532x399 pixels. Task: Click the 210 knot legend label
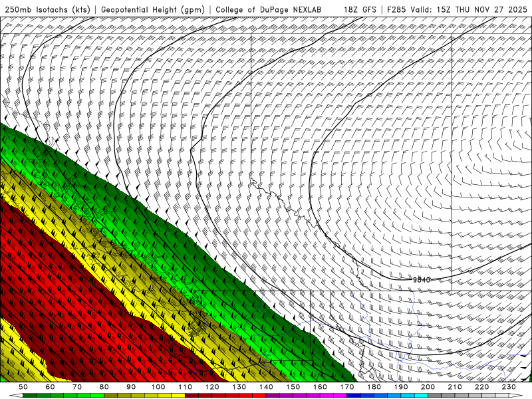[x=455, y=387]
